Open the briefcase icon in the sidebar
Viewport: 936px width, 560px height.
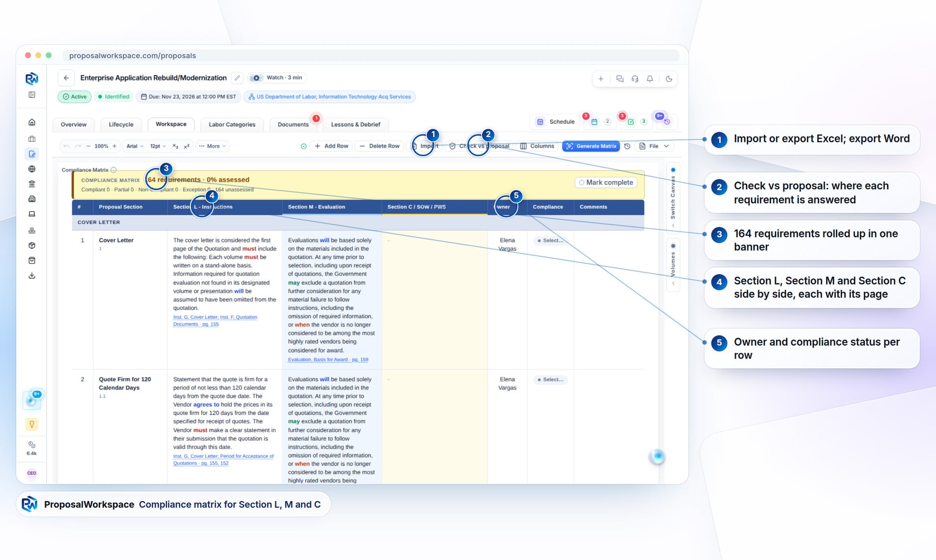pyautogui.click(x=32, y=139)
